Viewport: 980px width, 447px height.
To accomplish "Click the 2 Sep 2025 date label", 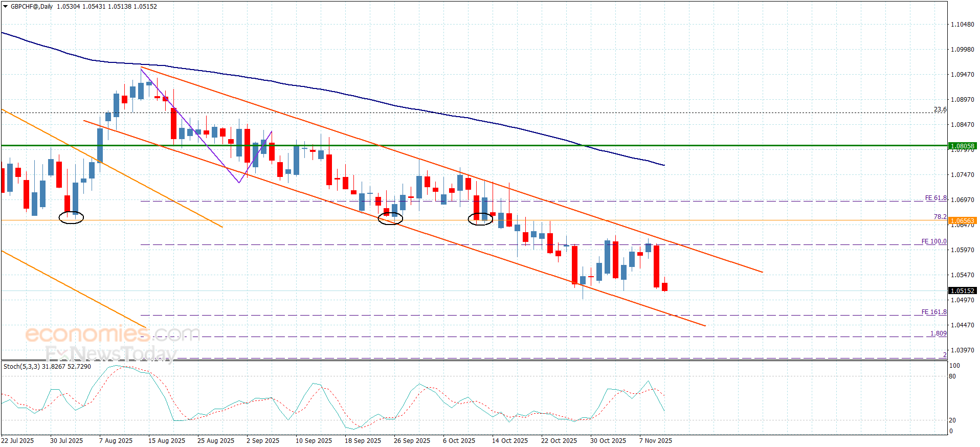I will pos(263,441).
